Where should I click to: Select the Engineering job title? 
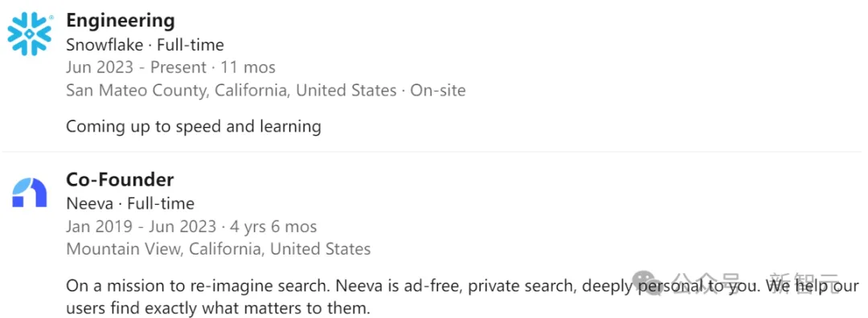click(120, 20)
